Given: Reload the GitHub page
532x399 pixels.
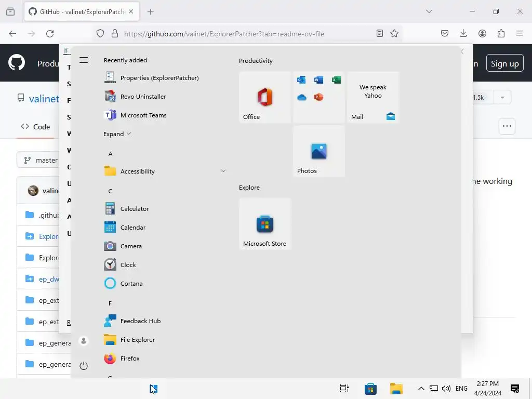Looking at the screenshot, I should point(50,34).
